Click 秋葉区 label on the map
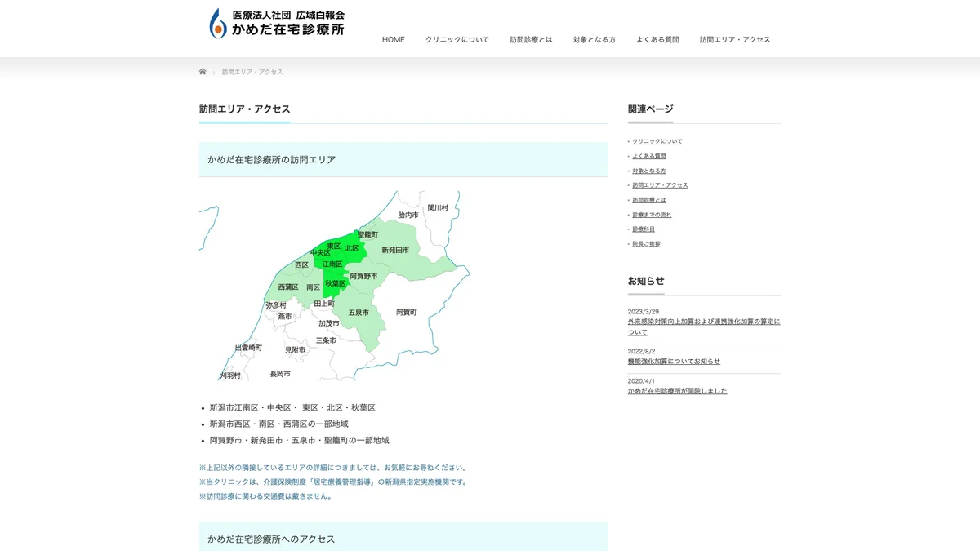The height and width of the screenshot is (551, 980). click(336, 283)
